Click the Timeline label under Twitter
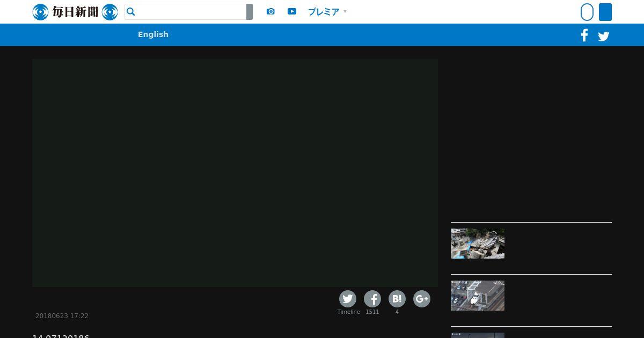This screenshot has width=644, height=338. coord(349,312)
